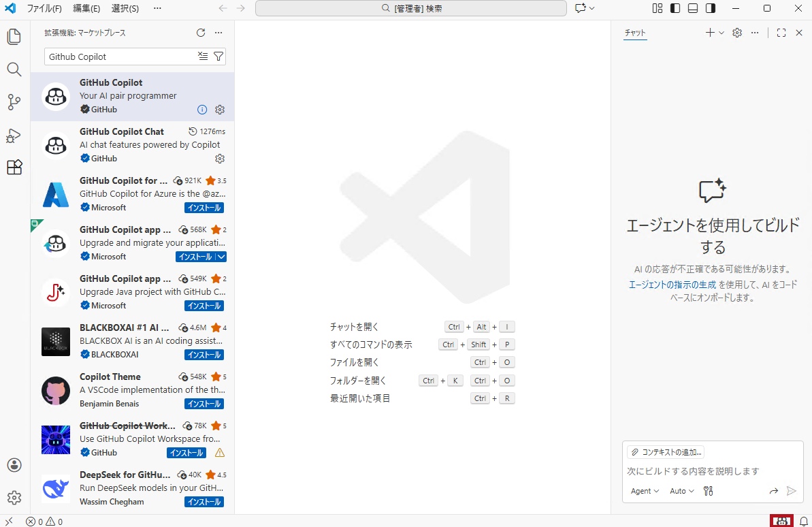This screenshot has height=527, width=812.
Task: Toggle the secondary side bar layout button
Action: pyautogui.click(x=711, y=8)
